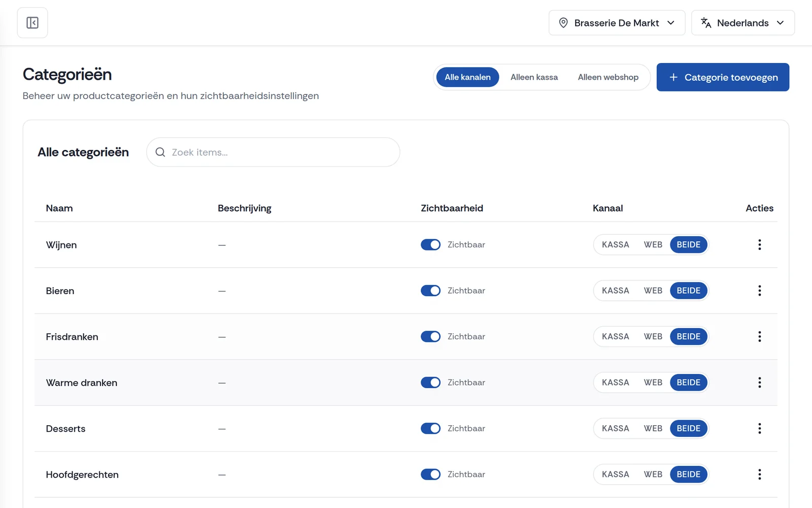812x508 pixels.
Task: Open the Brasserie De Markt location dropdown
Action: 617,23
